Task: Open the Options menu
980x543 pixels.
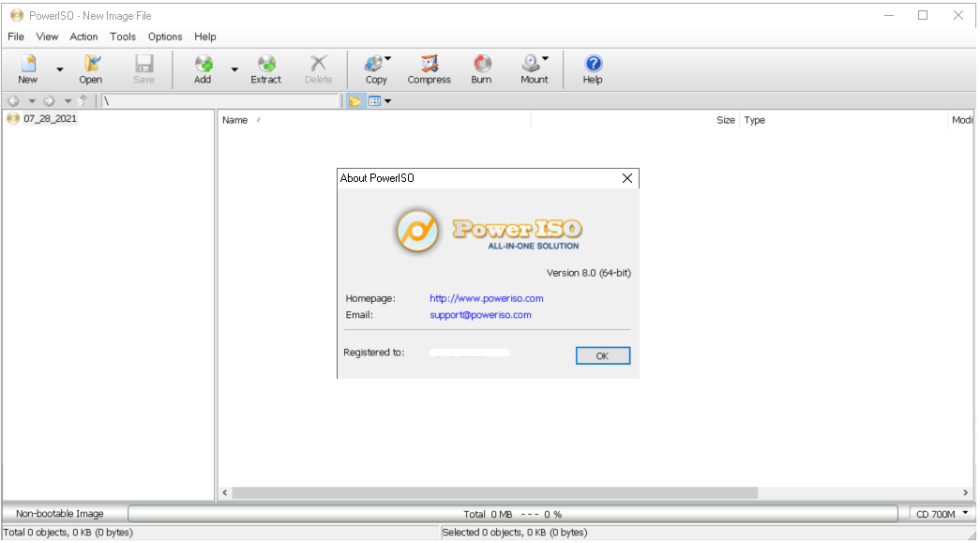Action: click(x=165, y=37)
